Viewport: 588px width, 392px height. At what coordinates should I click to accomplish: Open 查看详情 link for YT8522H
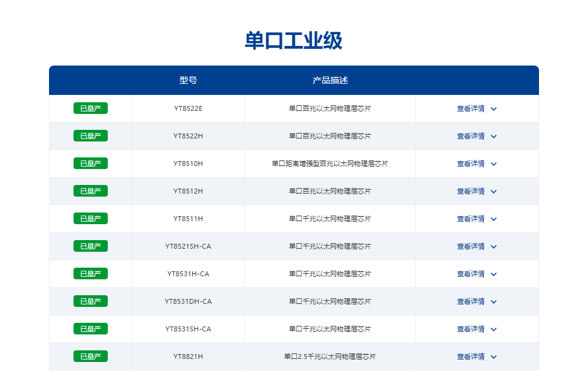click(470, 136)
